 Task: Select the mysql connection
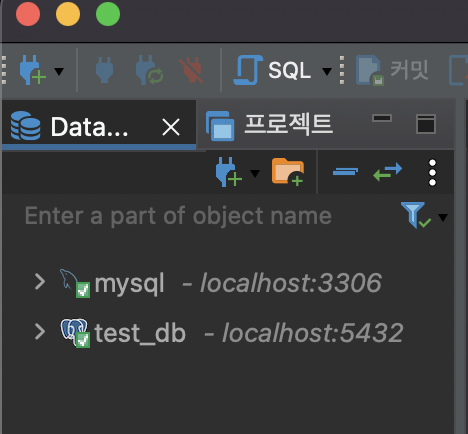pos(129,284)
